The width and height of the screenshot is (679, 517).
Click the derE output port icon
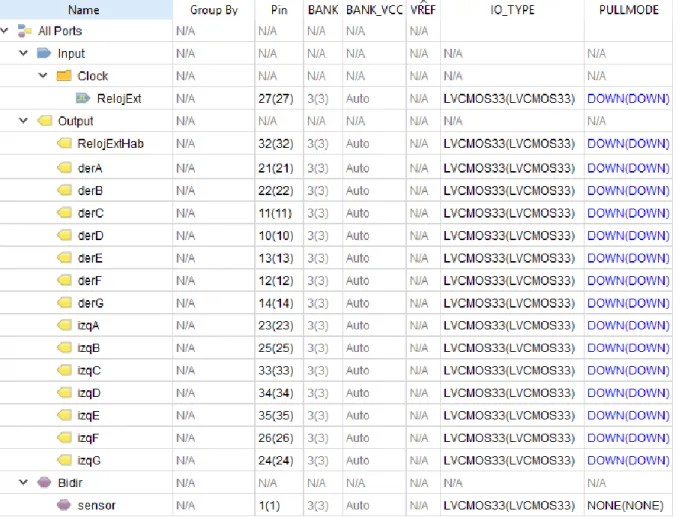click(x=65, y=258)
